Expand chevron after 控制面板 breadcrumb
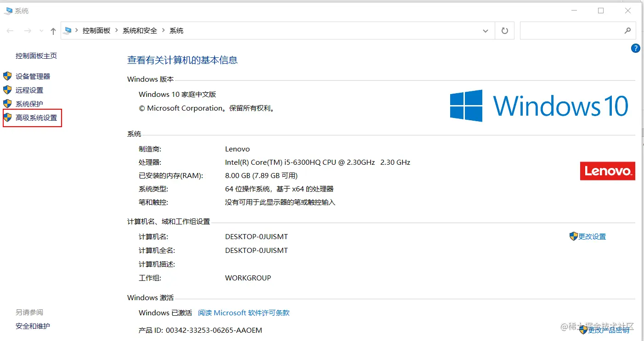644x341 pixels. [x=117, y=31]
